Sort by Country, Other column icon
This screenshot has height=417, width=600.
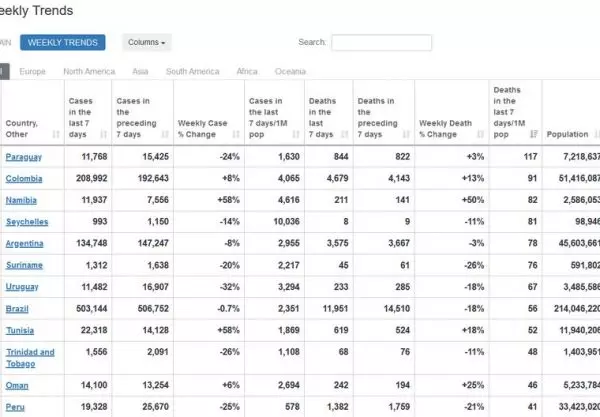(x=55, y=134)
